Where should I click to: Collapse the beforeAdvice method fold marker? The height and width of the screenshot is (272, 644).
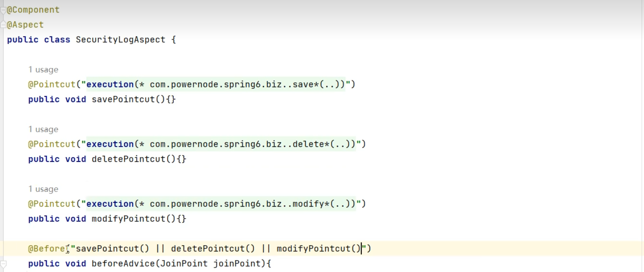point(3,264)
